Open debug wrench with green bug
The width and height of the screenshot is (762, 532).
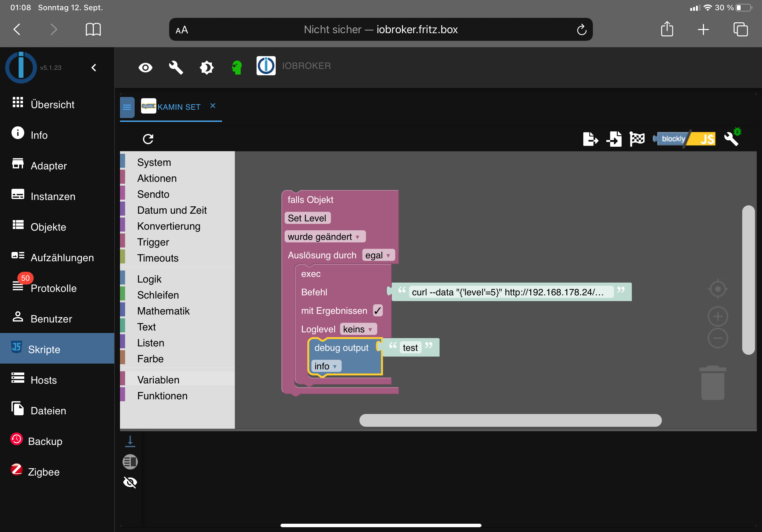coord(732,137)
